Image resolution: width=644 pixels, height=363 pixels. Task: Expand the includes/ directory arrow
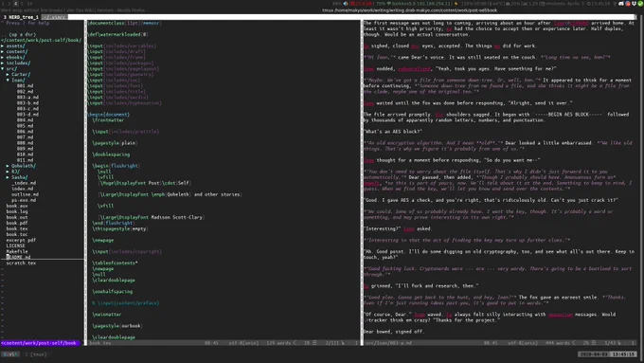click(x=3, y=64)
